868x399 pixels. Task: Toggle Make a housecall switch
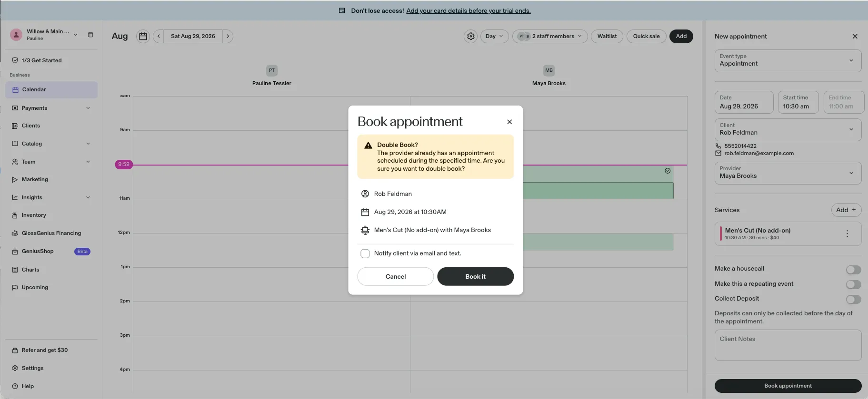[x=853, y=270]
